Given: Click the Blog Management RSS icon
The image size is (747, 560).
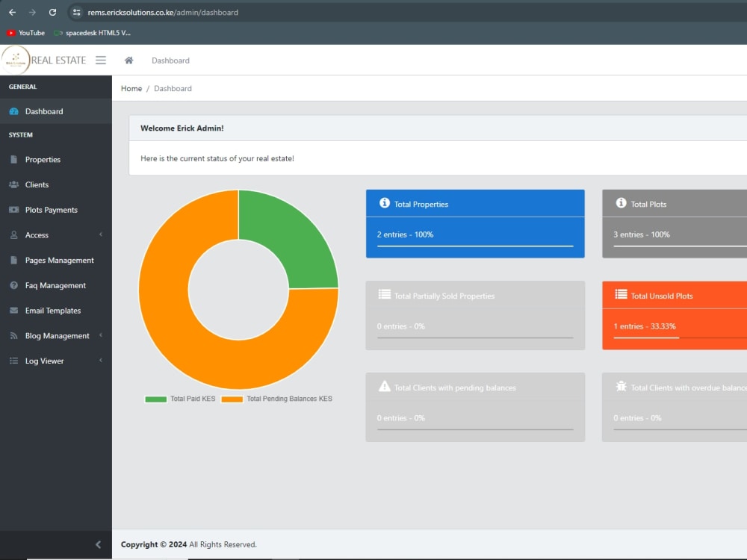Looking at the screenshot, I should tap(13, 336).
